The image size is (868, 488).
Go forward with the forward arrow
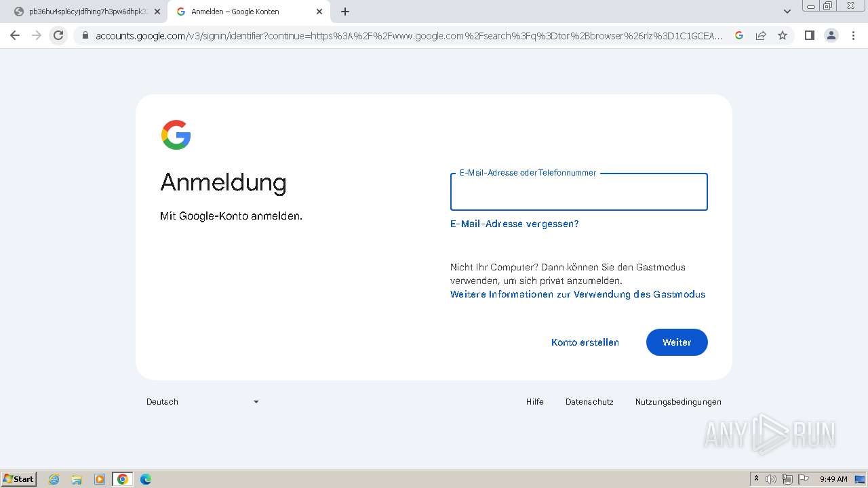(x=37, y=35)
